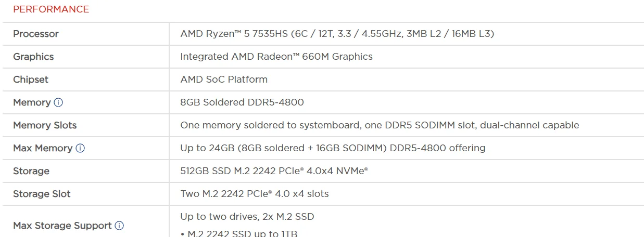Select the Graphics row label
644x237 pixels.
point(33,57)
